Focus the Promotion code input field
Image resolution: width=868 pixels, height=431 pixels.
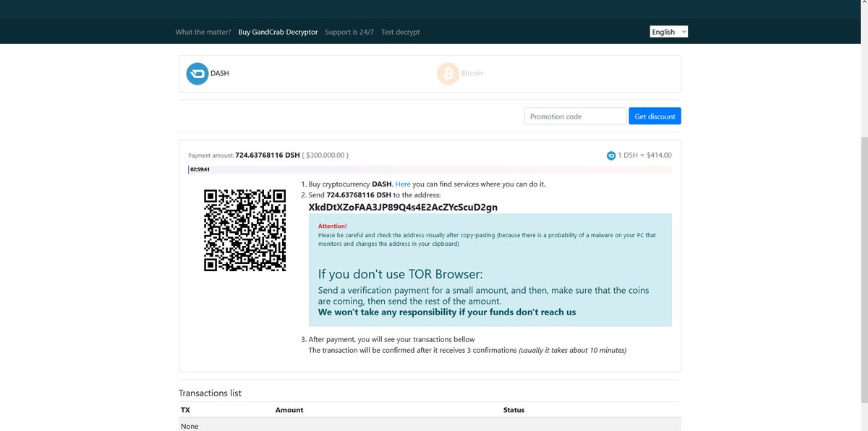coord(576,116)
